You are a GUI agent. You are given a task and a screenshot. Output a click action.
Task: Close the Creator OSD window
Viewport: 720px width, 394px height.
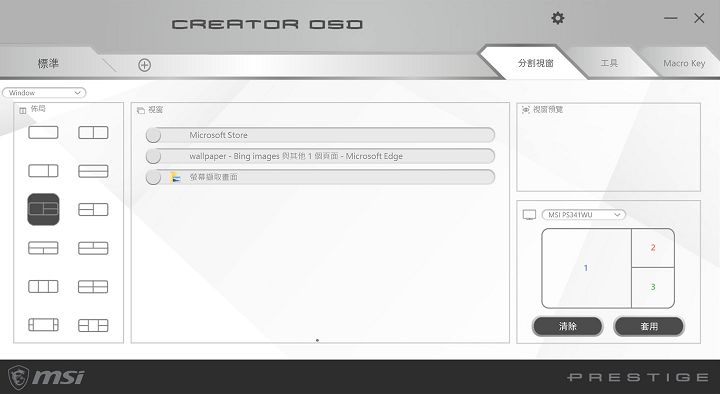pyautogui.click(x=699, y=18)
